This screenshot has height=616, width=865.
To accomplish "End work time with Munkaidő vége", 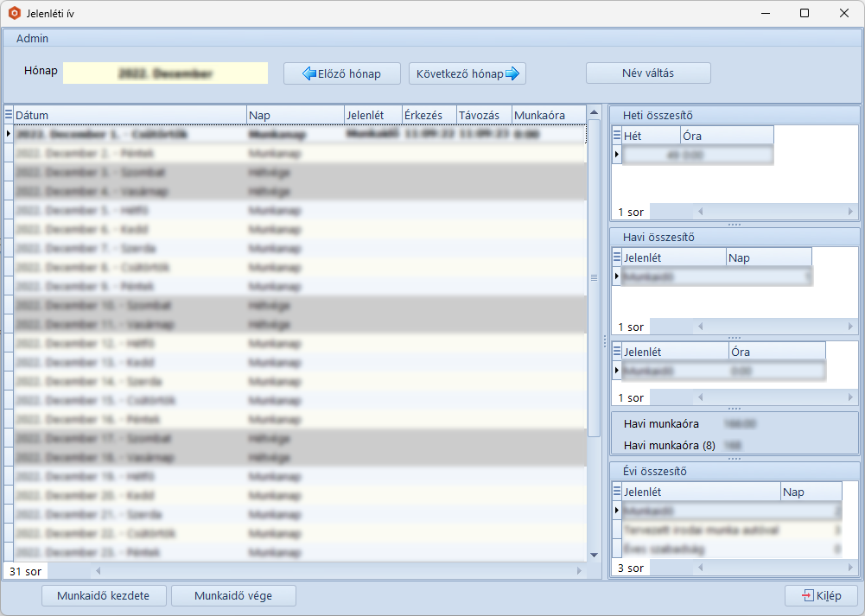I will (x=233, y=596).
